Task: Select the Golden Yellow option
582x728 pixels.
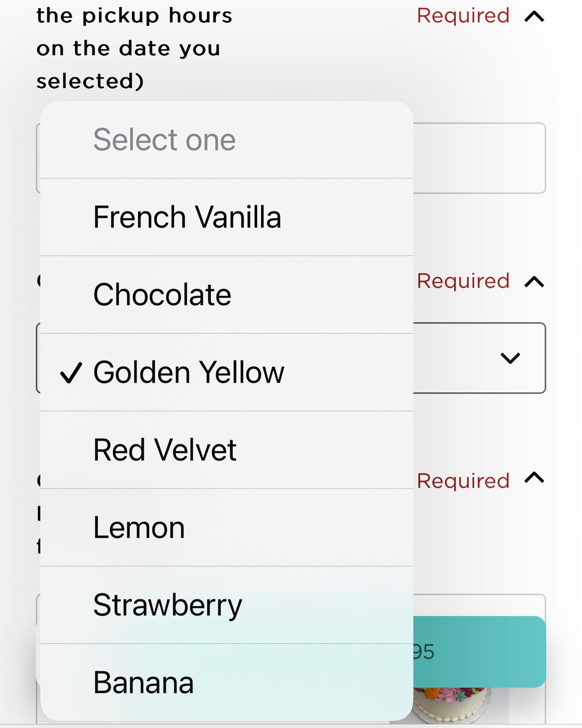Action: (x=189, y=372)
